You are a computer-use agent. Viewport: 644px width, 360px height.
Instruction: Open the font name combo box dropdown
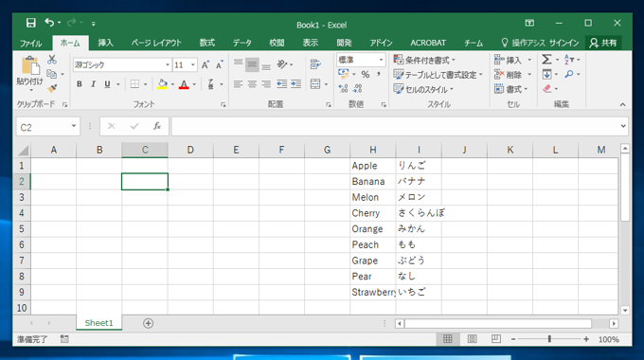click(168, 65)
